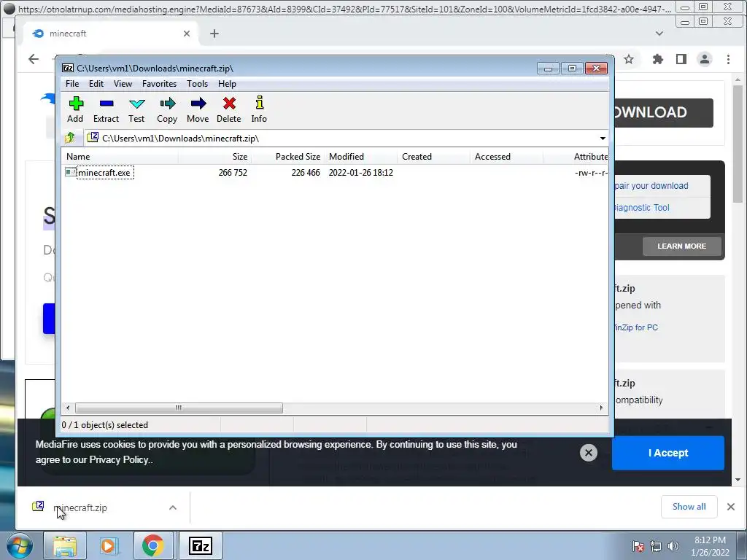Open the minecraft.zip download options chevron
Viewport: 747px width, 560px height.
click(x=173, y=507)
